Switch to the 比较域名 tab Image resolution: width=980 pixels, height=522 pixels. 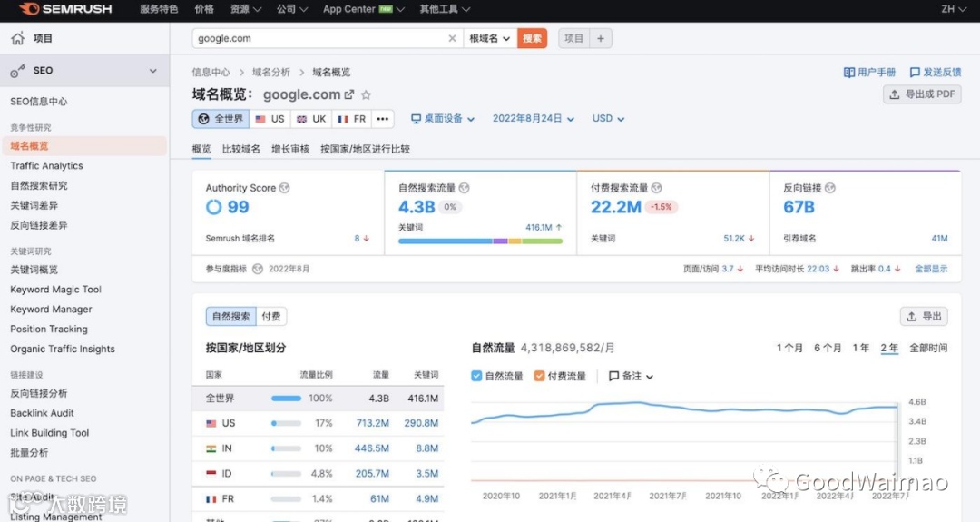[240, 149]
